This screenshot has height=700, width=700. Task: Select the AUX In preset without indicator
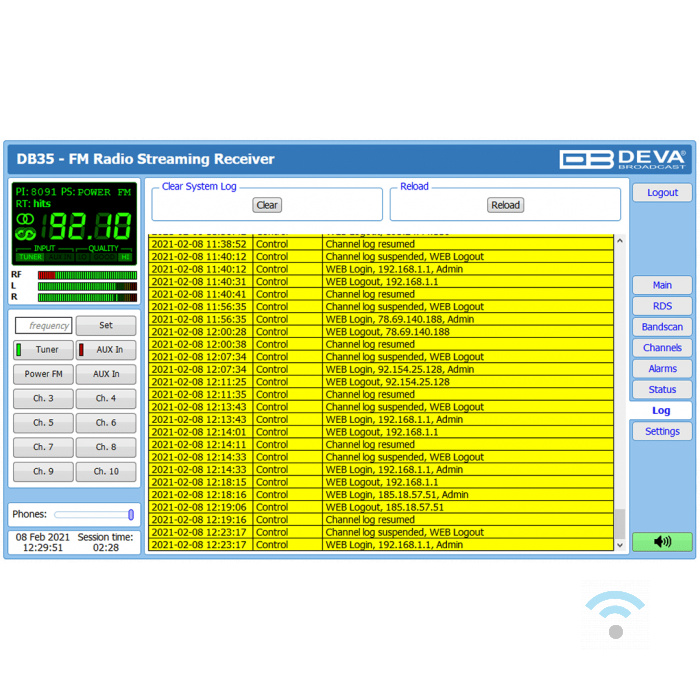[106, 374]
